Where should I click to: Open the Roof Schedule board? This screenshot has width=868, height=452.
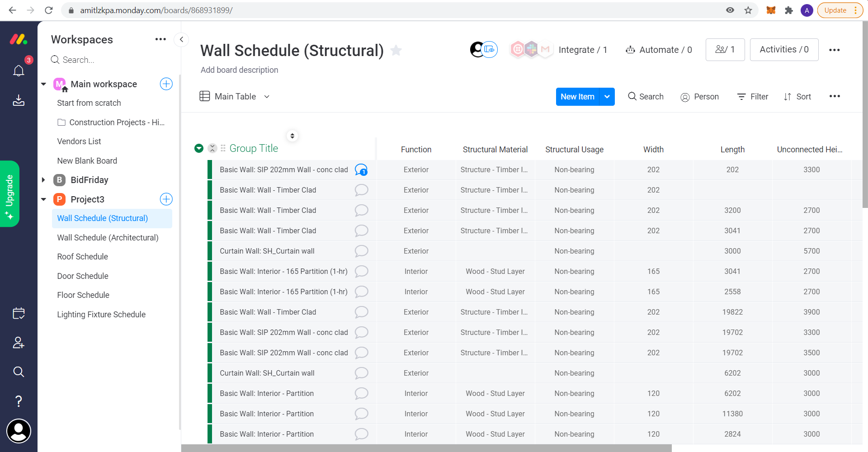pyautogui.click(x=82, y=257)
